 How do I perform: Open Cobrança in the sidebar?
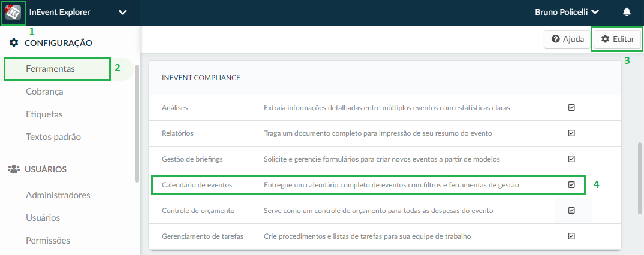[44, 92]
